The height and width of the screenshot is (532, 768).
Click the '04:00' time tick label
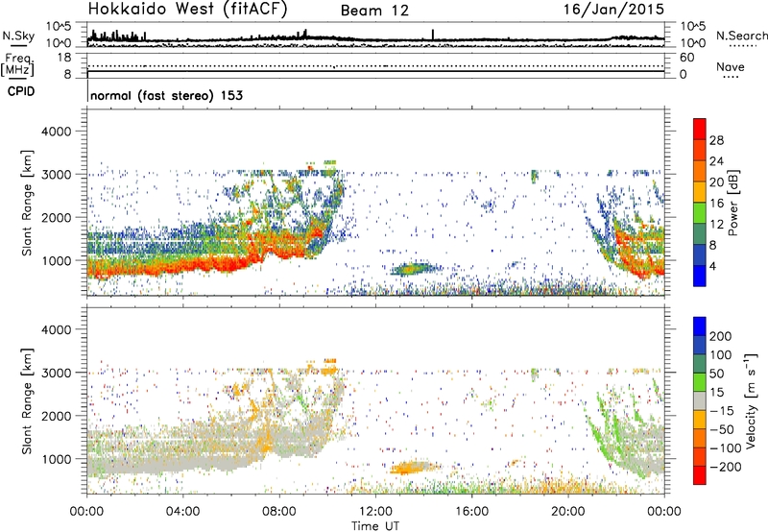183,512
